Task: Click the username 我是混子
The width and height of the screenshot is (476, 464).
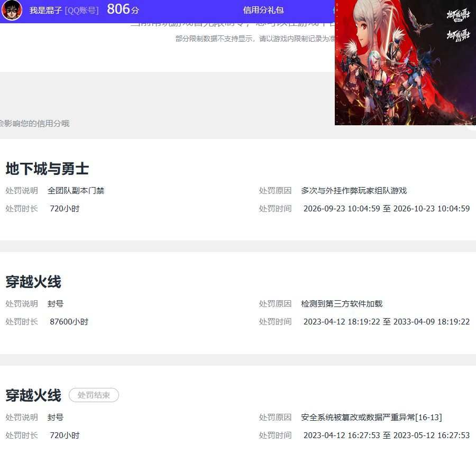Action: (45, 11)
